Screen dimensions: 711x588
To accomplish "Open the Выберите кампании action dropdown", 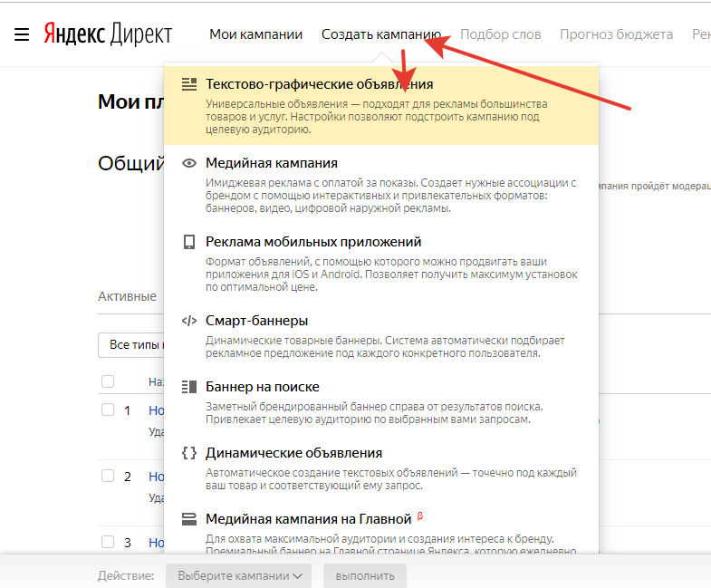I will (x=238, y=575).
